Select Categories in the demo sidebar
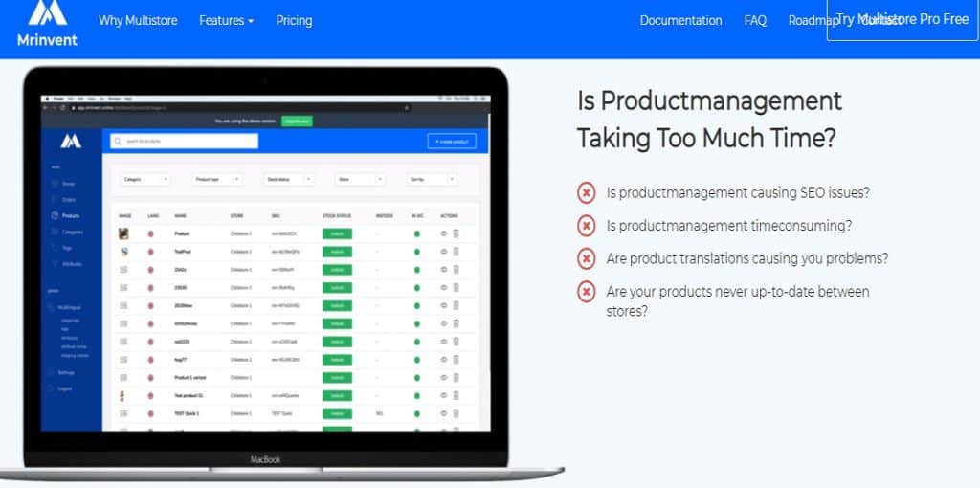Image resolution: width=980 pixels, height=488 pixels. click(67, 232)
